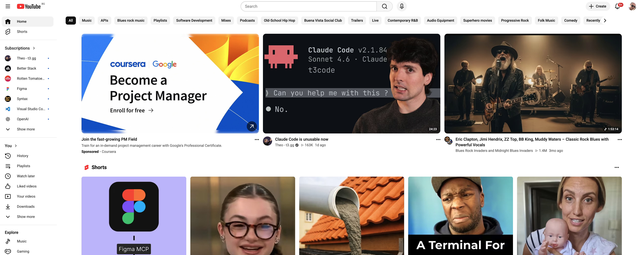Open Liked videos
Image resolution: width=644 pixels, height=255 pixels.
[x=26, y=186]
